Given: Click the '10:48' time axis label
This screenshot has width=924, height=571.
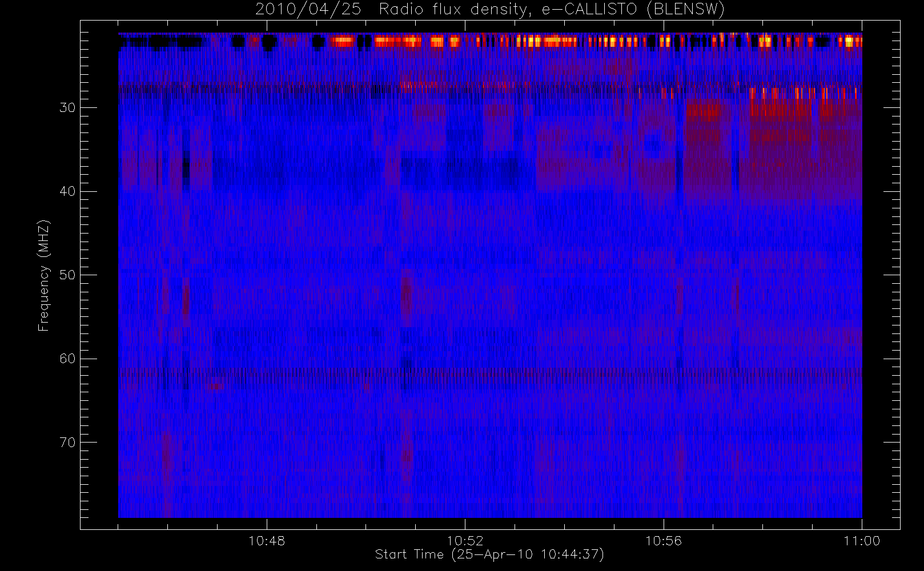Looking at the screenshot, I should pos(267,541).
